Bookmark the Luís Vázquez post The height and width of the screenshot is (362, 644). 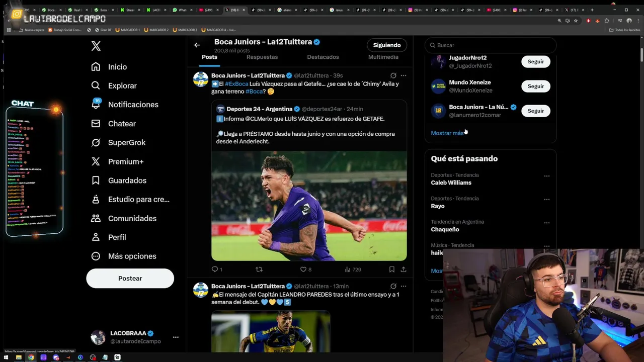click(x=392, y=269)
